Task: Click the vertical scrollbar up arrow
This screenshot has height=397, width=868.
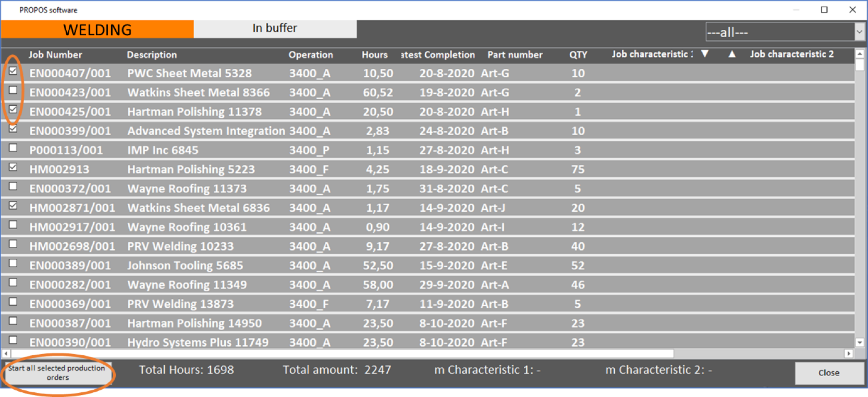Action: 860,54
